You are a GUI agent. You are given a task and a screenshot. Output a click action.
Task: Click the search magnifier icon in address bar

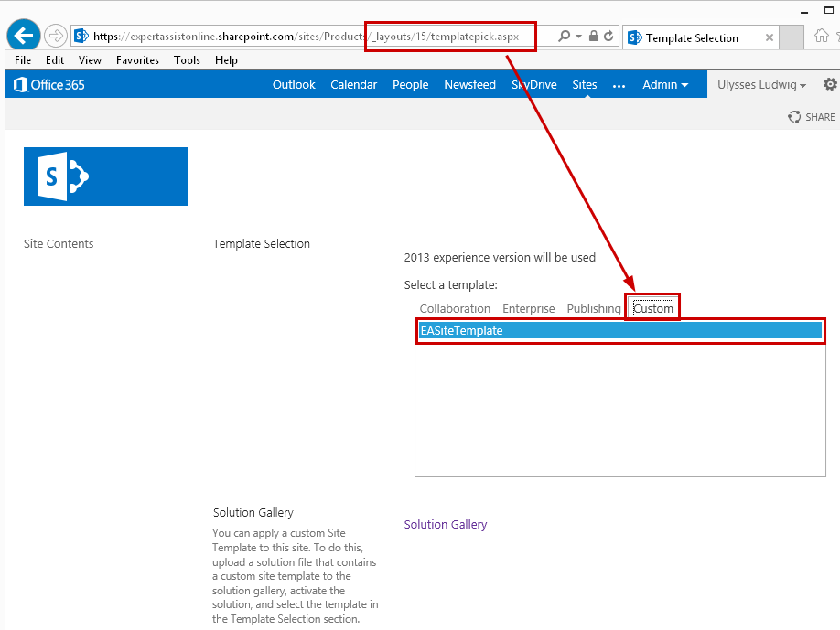coord(564,37)
